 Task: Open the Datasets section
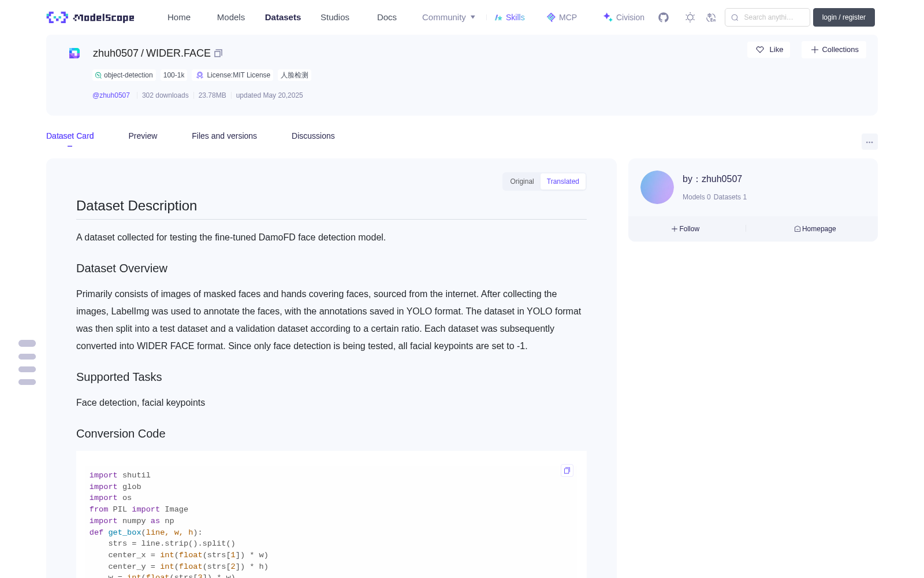[283, 17]
